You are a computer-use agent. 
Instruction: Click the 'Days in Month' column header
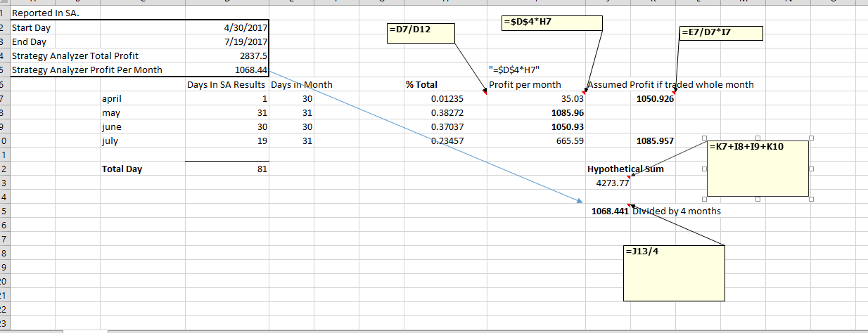(302, 85)
